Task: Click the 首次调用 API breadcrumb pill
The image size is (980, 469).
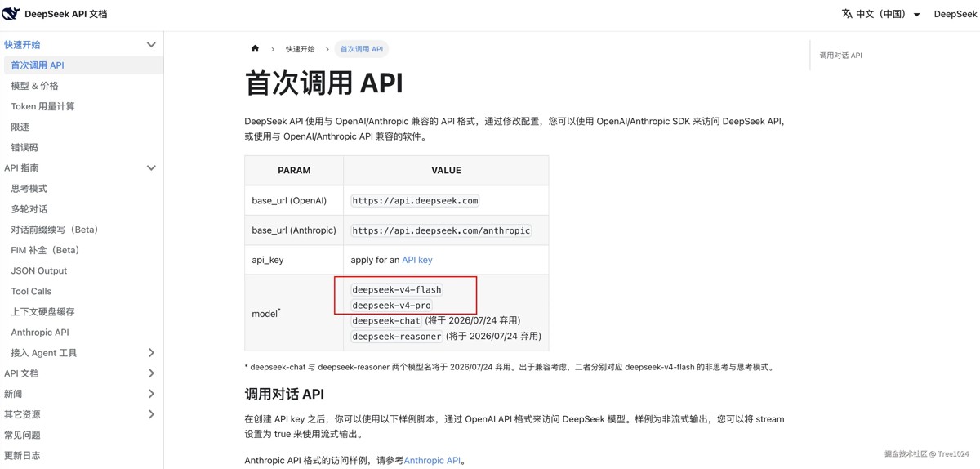Action: click(361, 49)
